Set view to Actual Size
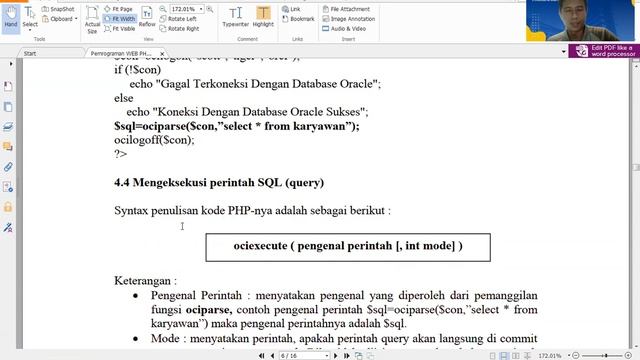 pos(92,20)
